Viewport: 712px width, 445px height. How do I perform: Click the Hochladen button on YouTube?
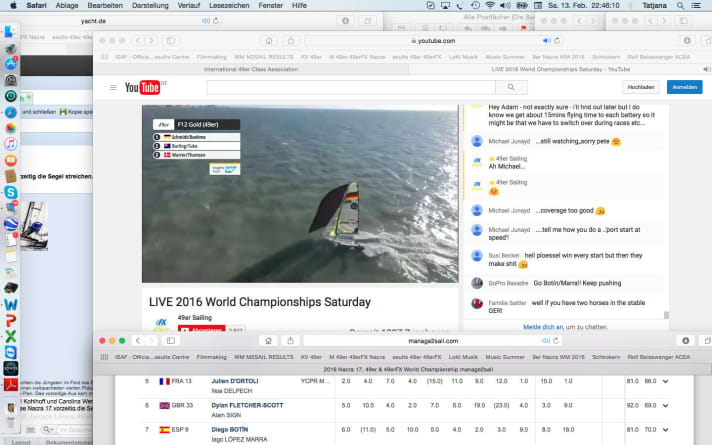tap(641, 87)
